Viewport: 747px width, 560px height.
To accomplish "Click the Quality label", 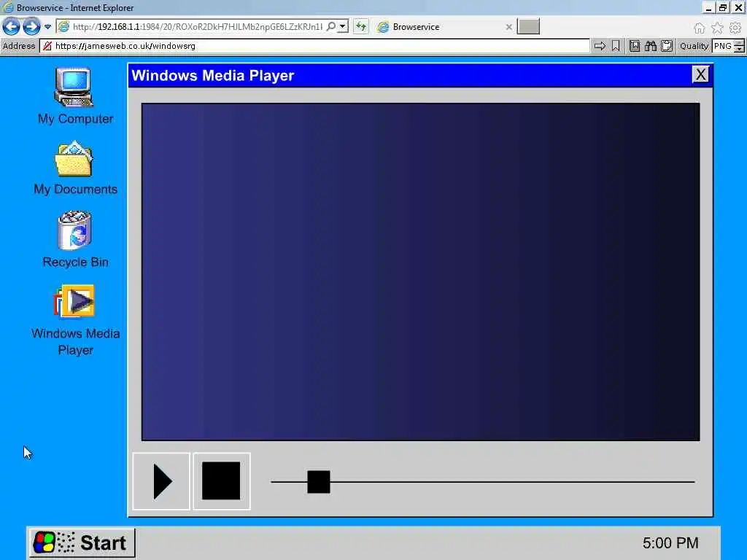I will 694,46.
